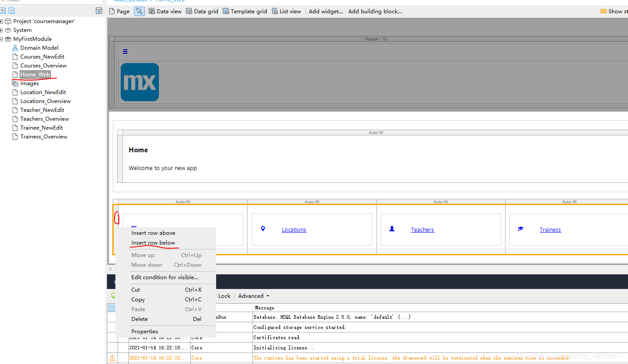Screen dimensions: 628x364
Task: Expand the System module node
Action: [2, 30]
